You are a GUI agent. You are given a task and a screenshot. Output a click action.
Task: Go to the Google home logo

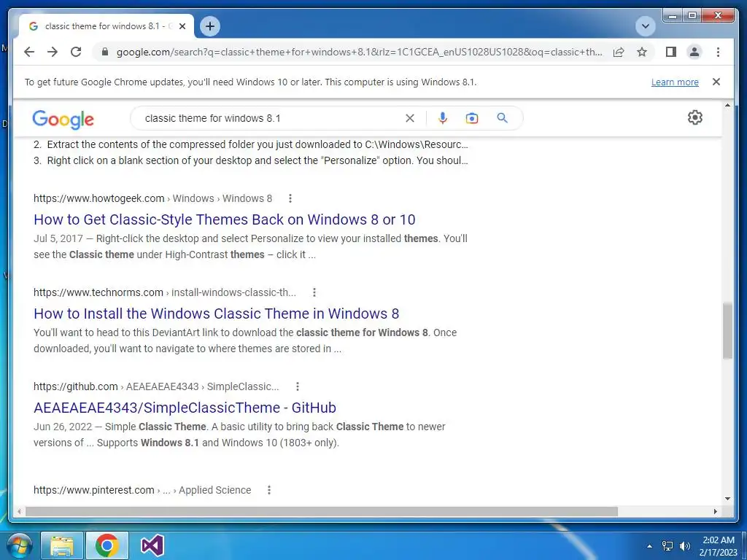[63, 119]
